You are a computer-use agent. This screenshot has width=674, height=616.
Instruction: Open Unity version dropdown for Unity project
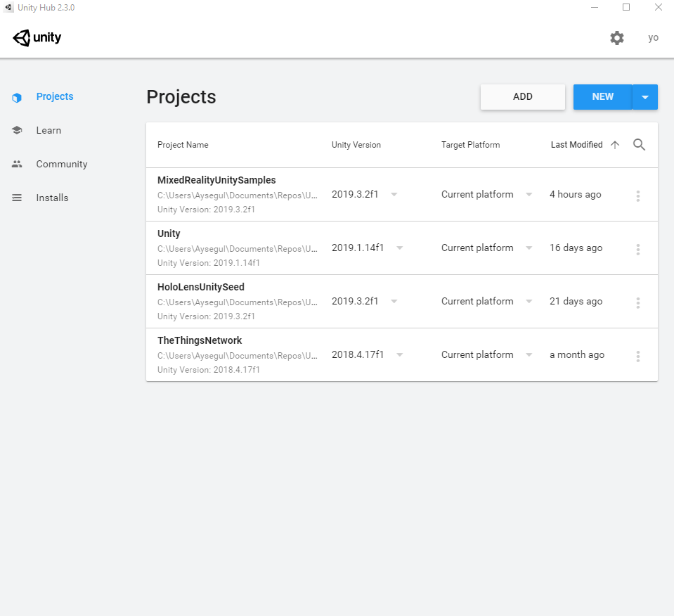pos(400,248)
